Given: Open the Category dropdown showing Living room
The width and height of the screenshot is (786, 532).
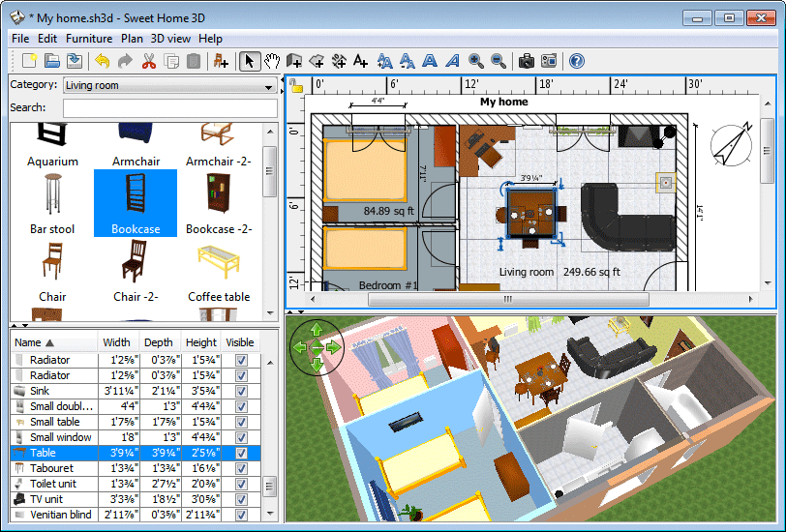Looking at the screenshot, I should coord(169,85).
